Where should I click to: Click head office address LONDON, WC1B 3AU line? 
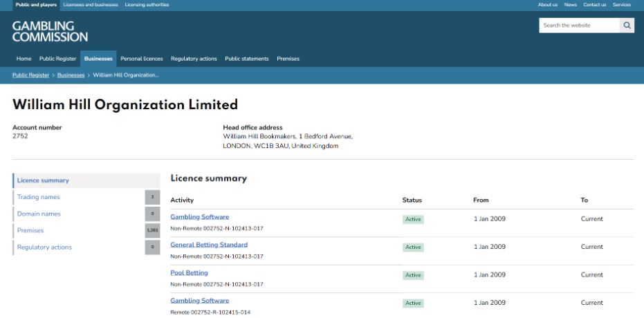(281, 146)
